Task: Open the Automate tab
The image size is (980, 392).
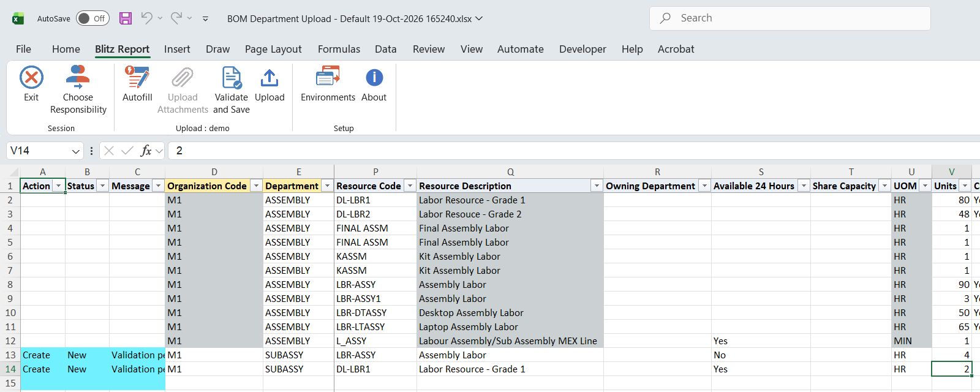Action: (521, 49)
